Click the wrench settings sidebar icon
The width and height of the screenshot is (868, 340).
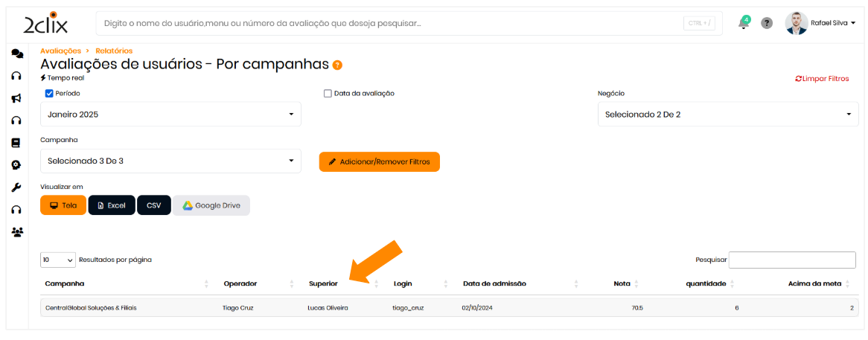click(16, 187)
